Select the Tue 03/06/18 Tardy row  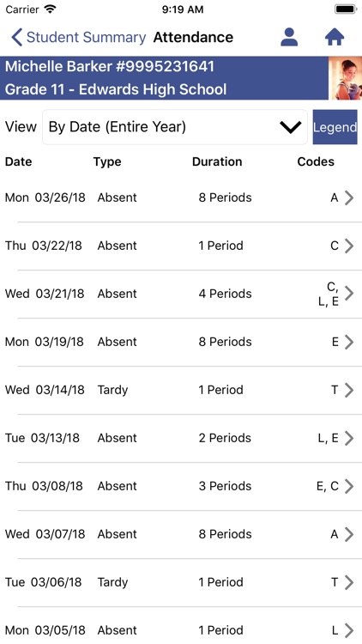(181, 582)
